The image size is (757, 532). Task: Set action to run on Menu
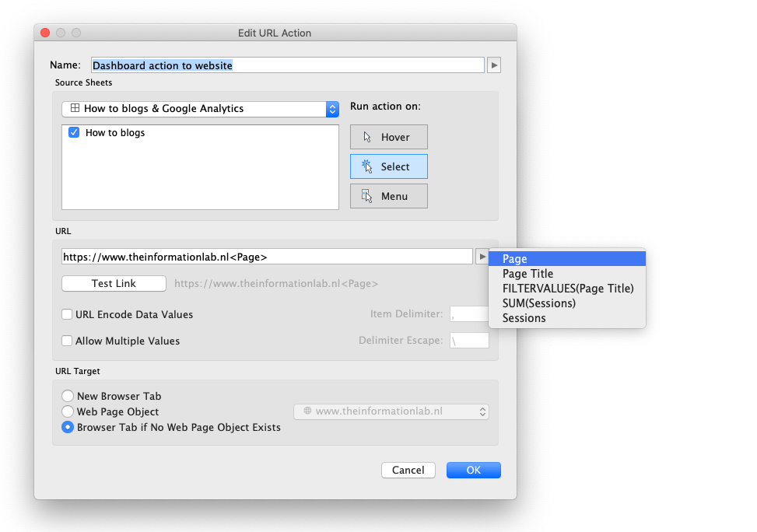tap(388, 196)
